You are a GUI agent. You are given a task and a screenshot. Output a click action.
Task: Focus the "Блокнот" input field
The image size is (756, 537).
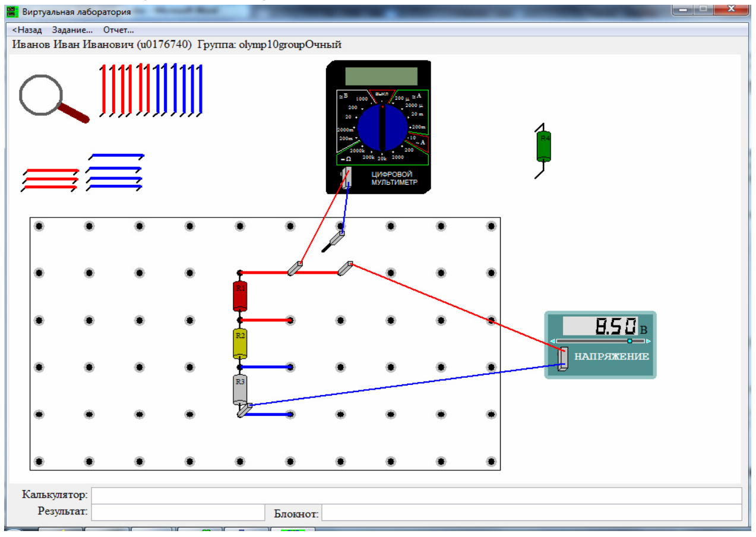[x=532, y=513]
